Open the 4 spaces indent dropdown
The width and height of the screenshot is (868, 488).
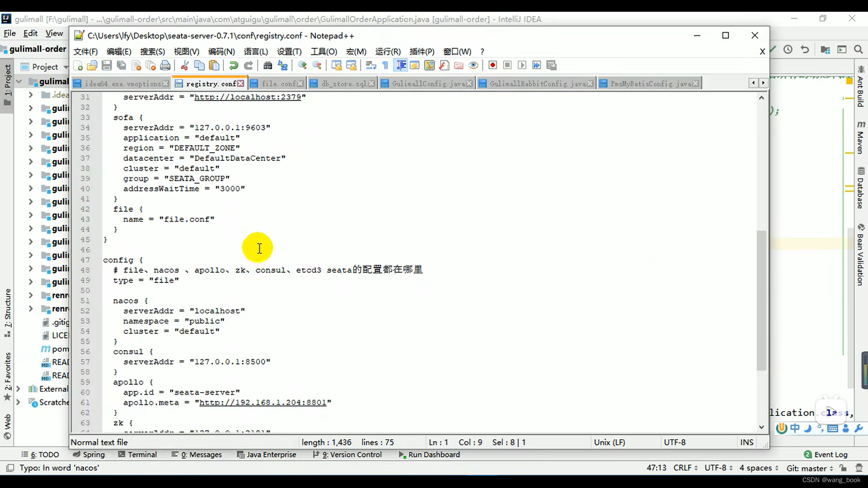coord(759,468)
